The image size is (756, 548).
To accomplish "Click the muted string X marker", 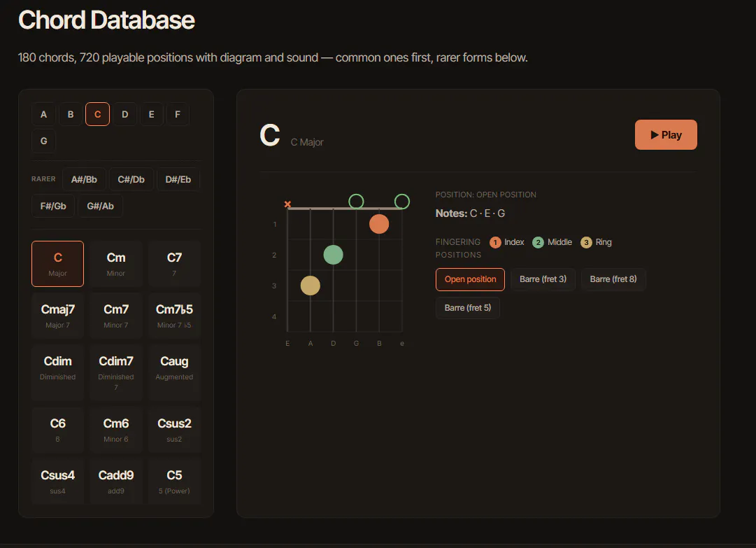I will (x=287, y=204).
